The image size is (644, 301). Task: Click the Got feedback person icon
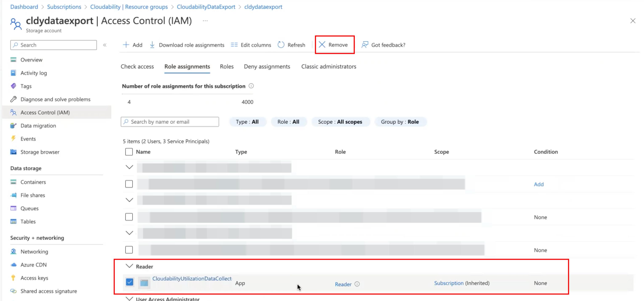[365, 45]
